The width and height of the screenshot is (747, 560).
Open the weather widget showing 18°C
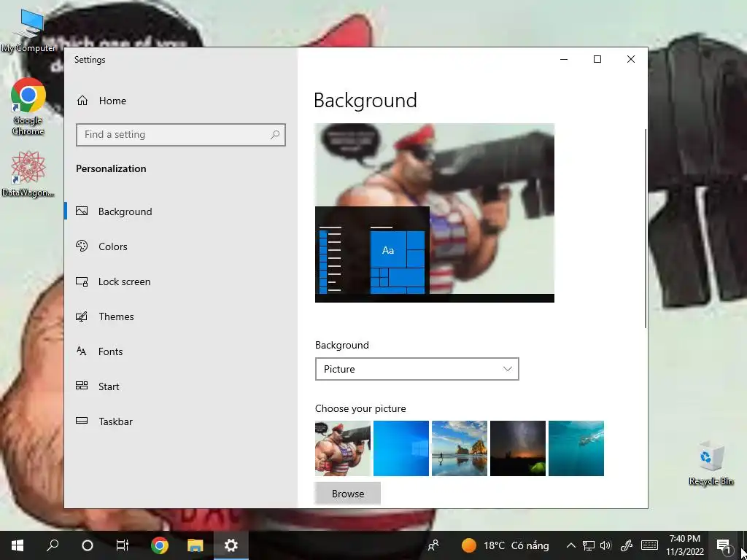tap(505, 545)
